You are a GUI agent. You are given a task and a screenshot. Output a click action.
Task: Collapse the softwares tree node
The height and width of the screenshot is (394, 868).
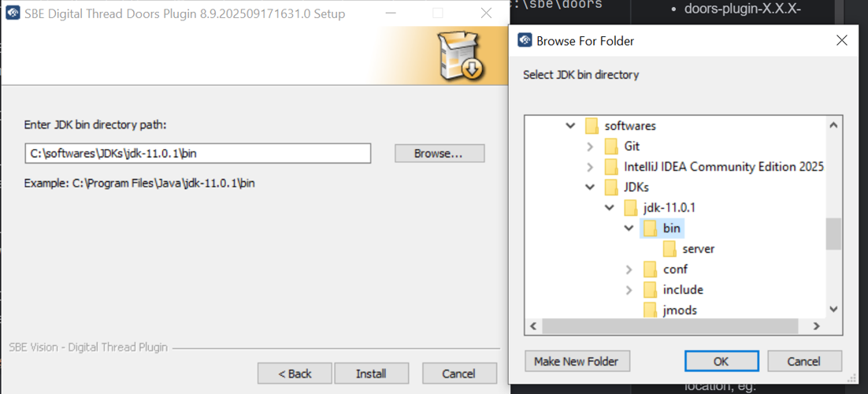570,126
